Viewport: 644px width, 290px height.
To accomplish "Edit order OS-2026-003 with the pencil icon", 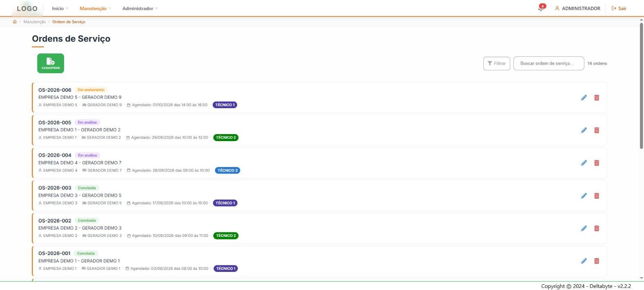I will point(584,196).
